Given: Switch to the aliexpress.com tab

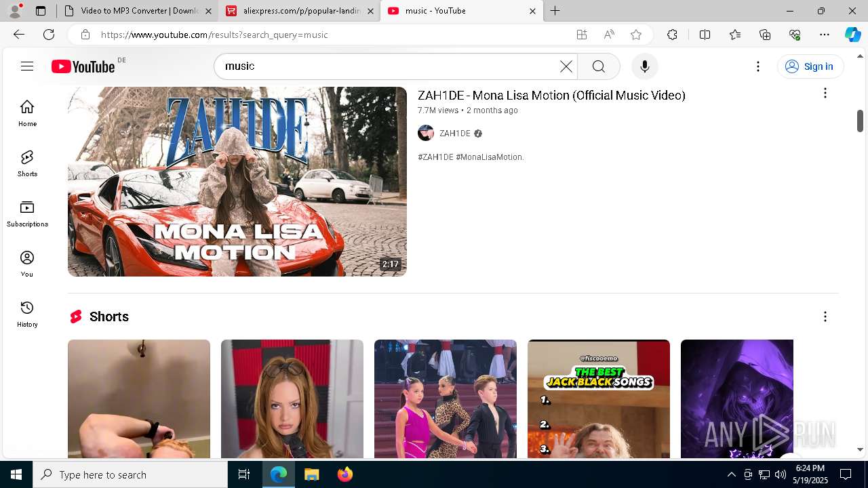Looking at the screenshot, I should pyautogui.click(x=298, y=11).
